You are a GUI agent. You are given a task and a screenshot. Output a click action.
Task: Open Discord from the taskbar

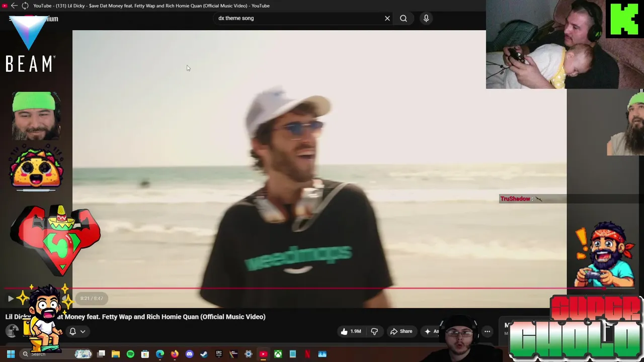tap(189, 354)
